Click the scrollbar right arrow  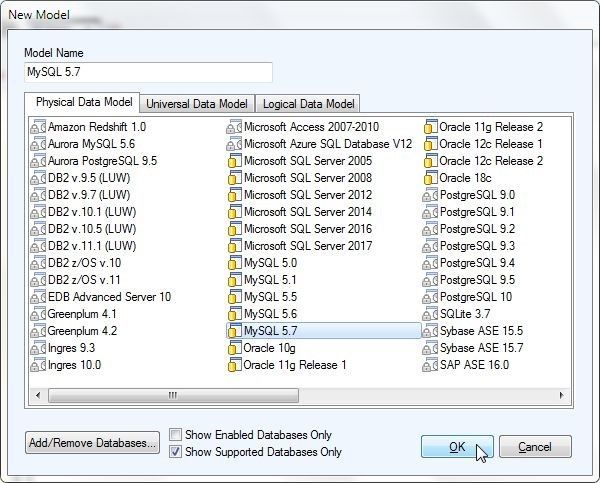(561, 395)
